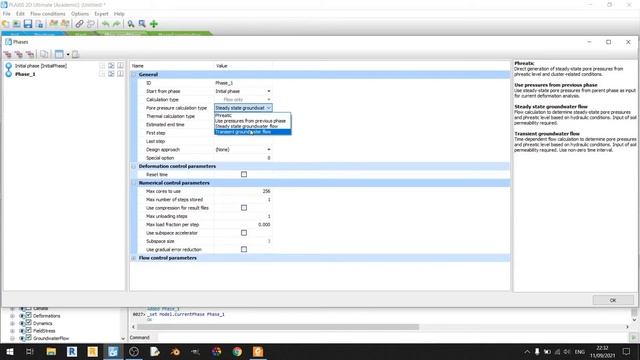Viewport: 640px width, 360px height.
Task: Click the Task View taskbar icon
Action: coord(30,351)
